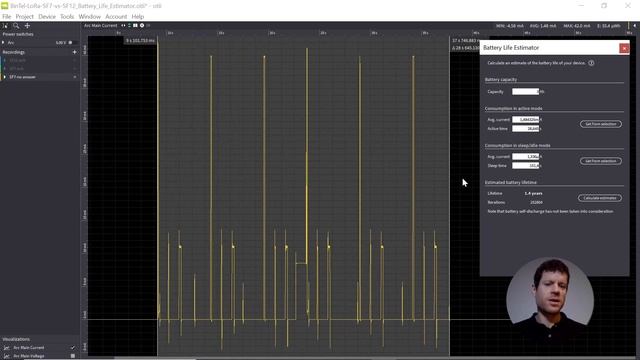
Task: Open the Tools menu
Action: point(67,16)
